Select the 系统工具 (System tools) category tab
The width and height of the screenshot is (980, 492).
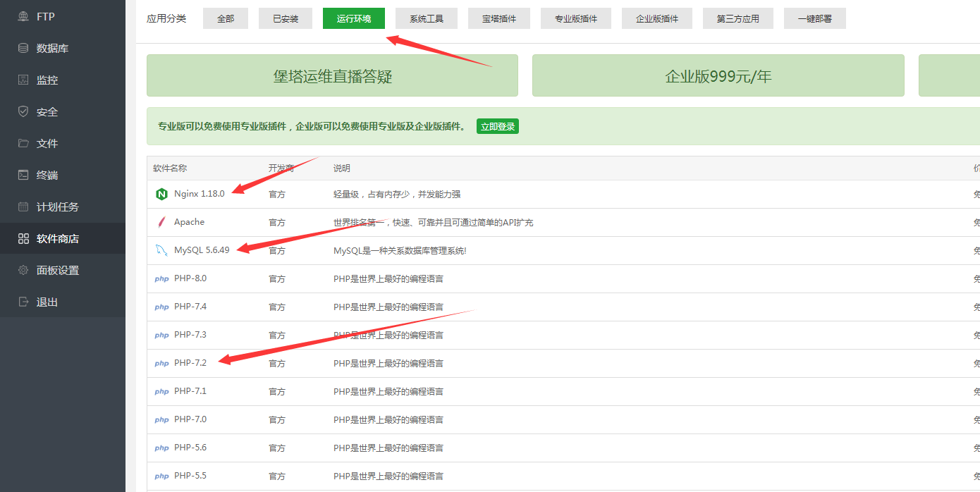[427, 18]
